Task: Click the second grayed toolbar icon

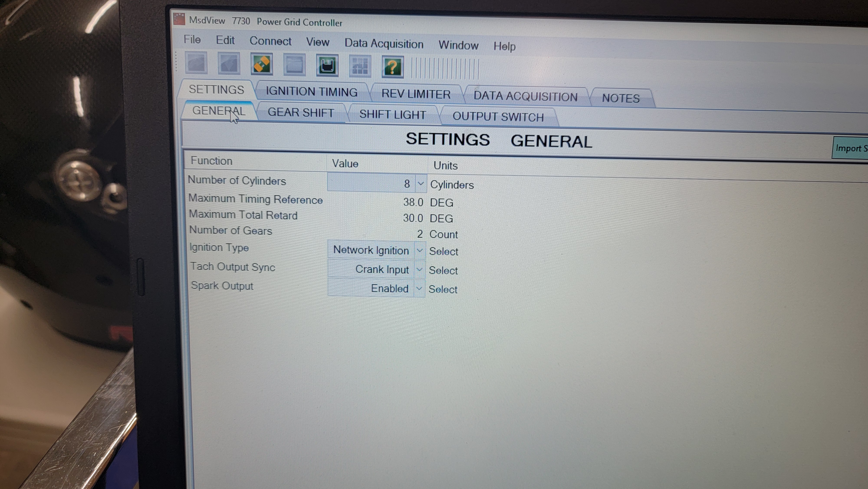Action: coord(229,63)
